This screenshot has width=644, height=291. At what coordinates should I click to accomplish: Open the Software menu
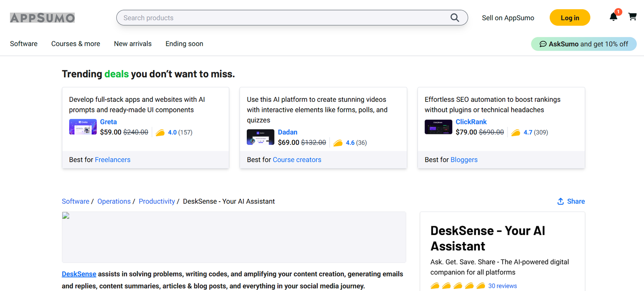24,44
